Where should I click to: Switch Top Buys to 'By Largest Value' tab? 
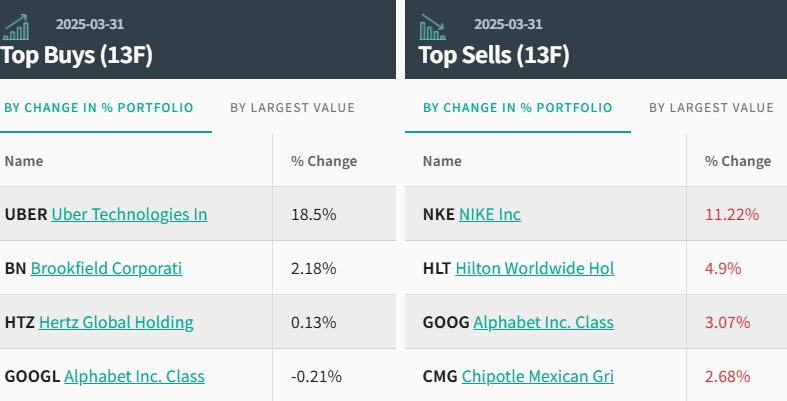292,108
